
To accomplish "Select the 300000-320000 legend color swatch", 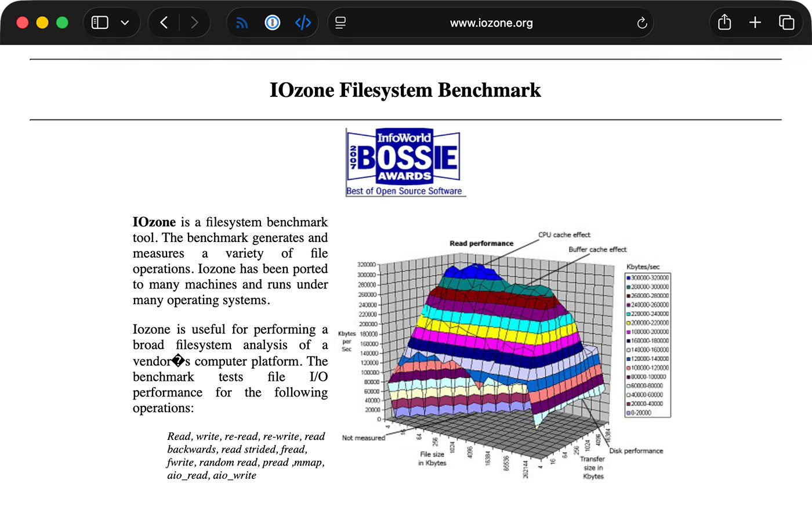I will tap(628, 278).
